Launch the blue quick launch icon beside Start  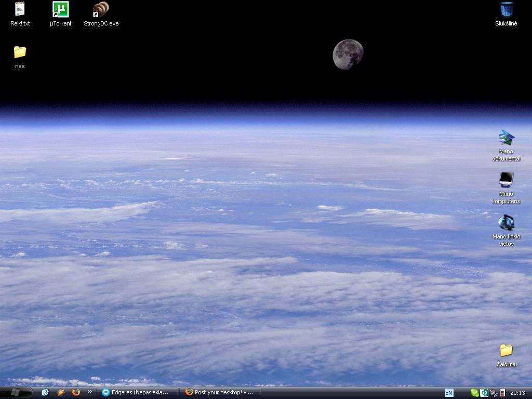[45, 393]
